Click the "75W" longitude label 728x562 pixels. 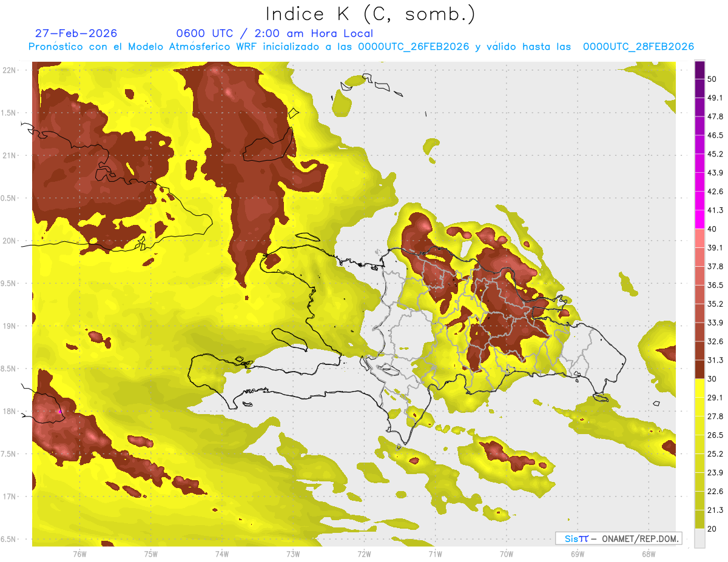[151, 554]
